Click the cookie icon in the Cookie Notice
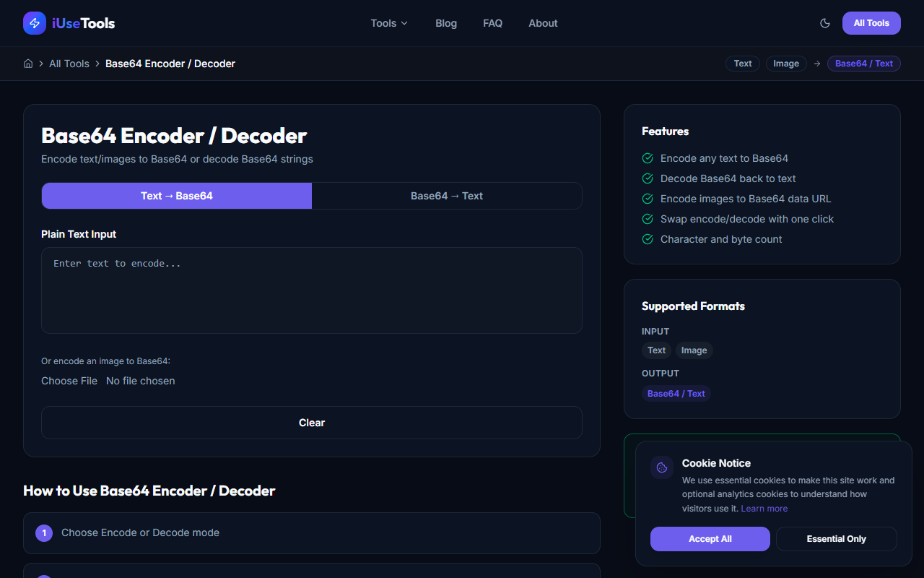Screen dimensions: 924x578 coord(661,467)
